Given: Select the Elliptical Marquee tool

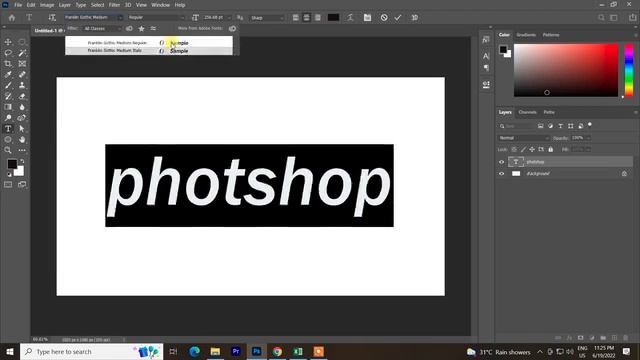Looking at the screenshot, I should pyautogui.click(x=22, y=42).
